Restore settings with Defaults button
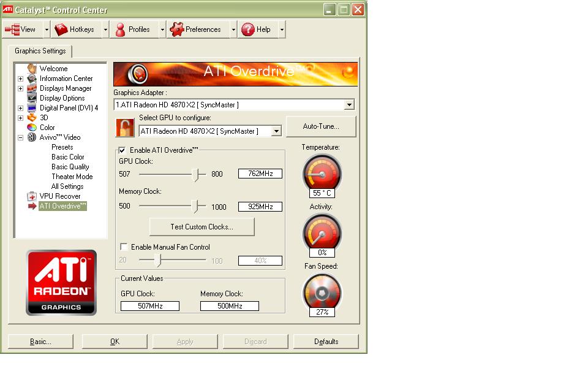 click(x=326, y=342)
